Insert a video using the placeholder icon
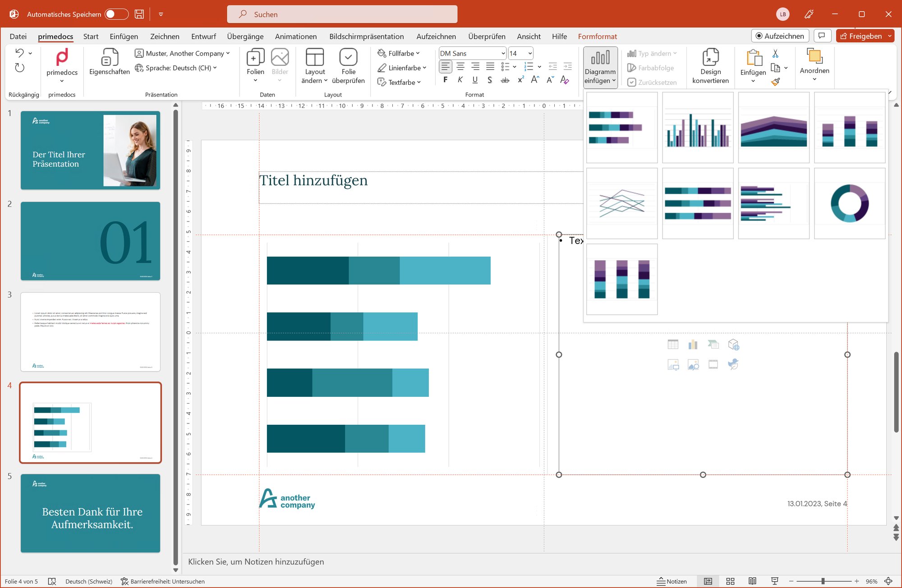Screen dimensions: 902x588 tap(713, 364)
